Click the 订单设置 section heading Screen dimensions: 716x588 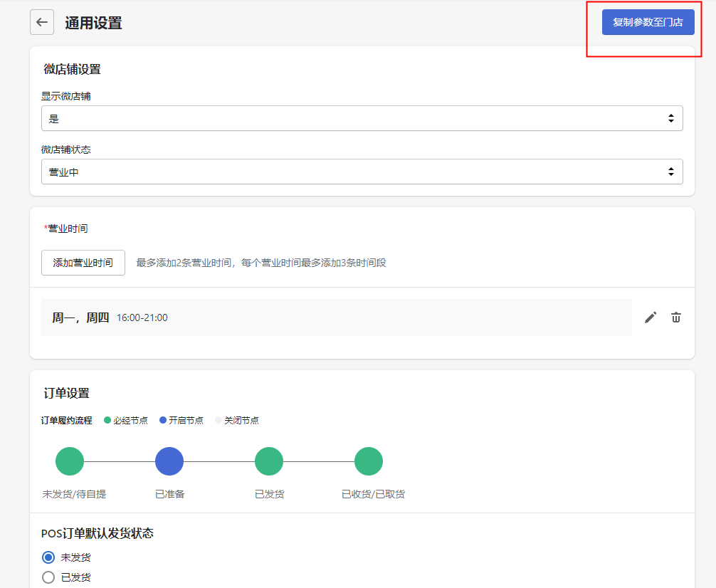point(67,394)
